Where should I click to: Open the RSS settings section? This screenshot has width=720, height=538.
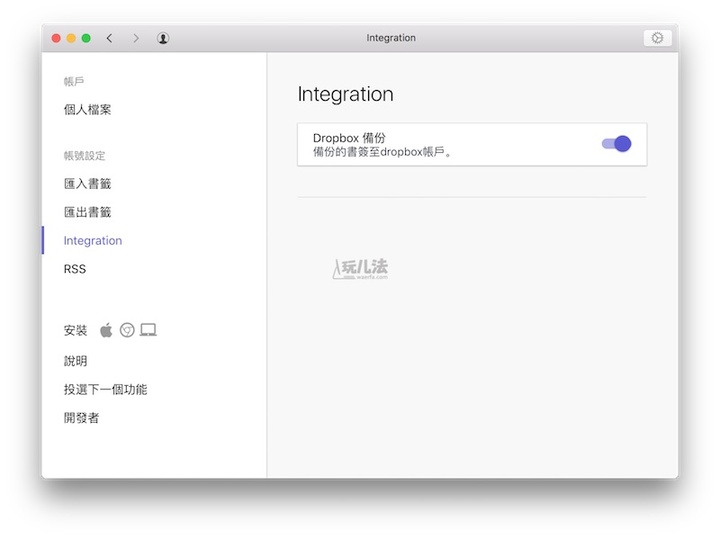coord(75,269)
